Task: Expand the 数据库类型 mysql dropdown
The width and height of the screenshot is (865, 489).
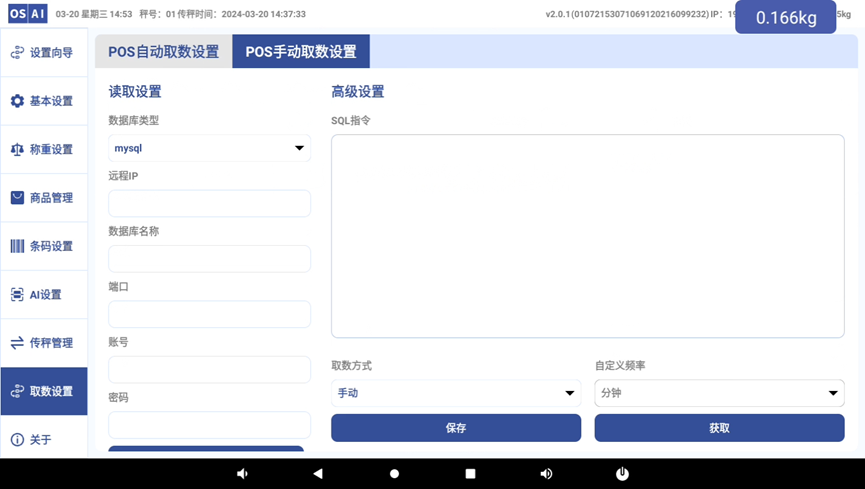Action: pos(209,148)
